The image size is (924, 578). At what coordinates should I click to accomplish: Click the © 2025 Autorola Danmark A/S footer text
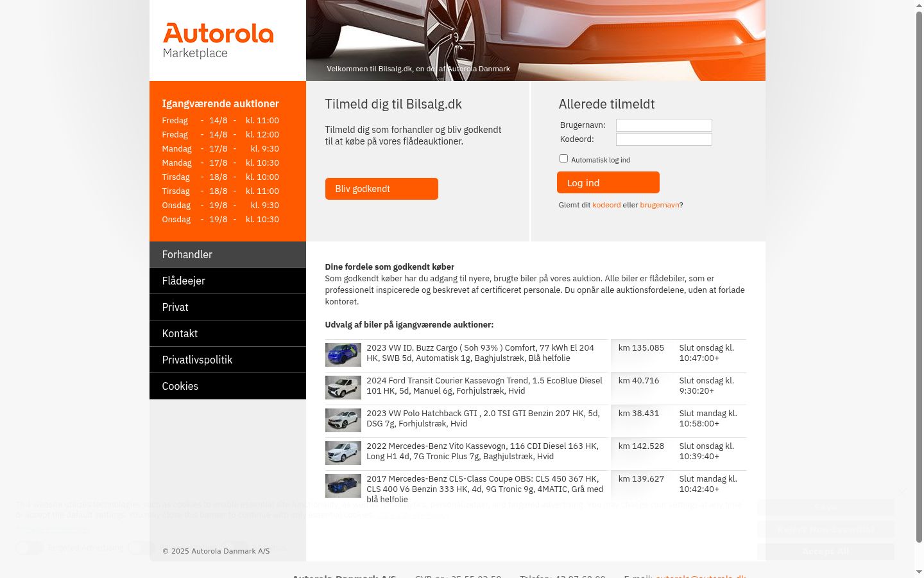(216, 551)
